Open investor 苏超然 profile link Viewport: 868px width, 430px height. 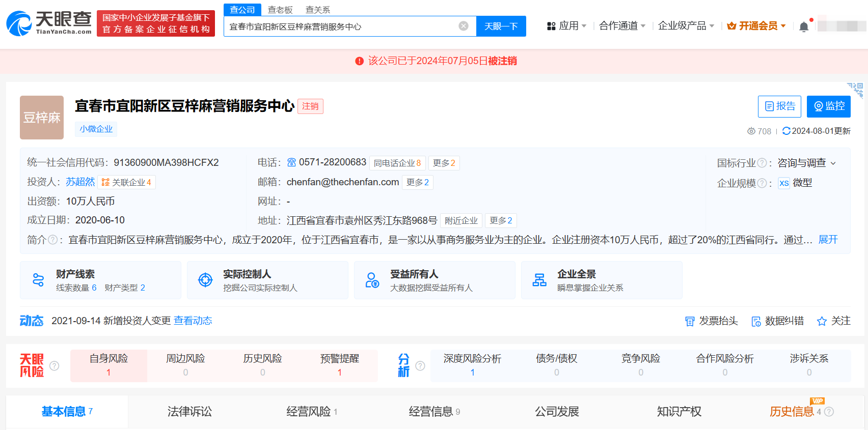coord(80,182)
